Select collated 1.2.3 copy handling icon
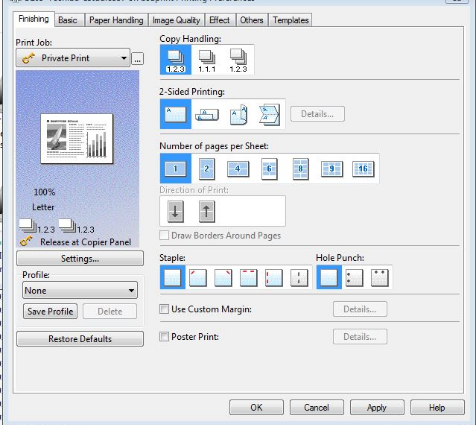Viewport: 476px width, 425px height. 176,60
